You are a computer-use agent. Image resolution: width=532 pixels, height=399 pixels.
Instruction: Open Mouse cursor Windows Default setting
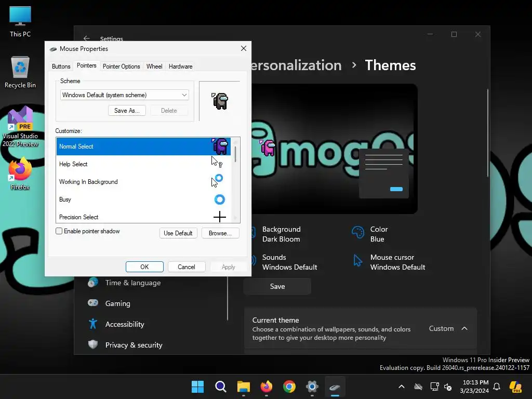(x=389, y=262)
